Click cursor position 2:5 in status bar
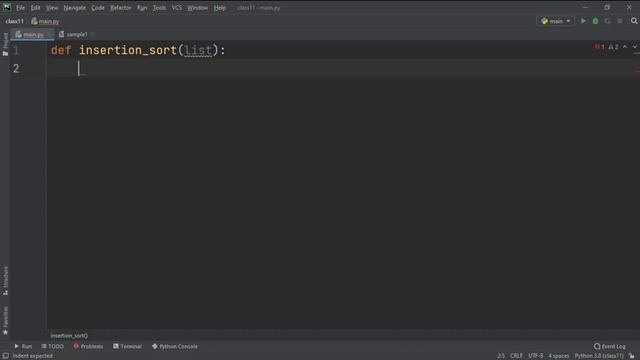 coord(501,356)
